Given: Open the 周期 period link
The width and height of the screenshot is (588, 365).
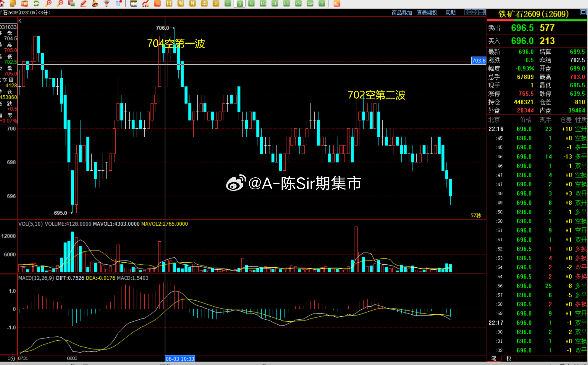Looking at the screenshot, I should (451, 13).
